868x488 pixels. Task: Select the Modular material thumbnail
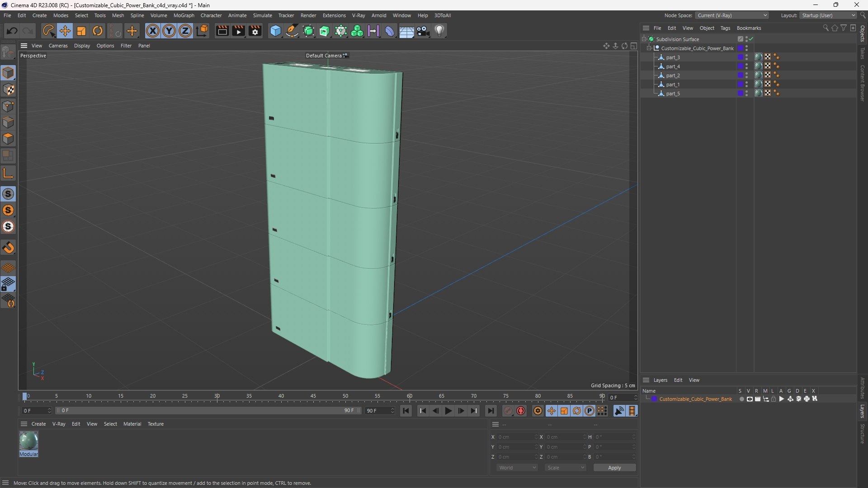click(x=28, y=441)
